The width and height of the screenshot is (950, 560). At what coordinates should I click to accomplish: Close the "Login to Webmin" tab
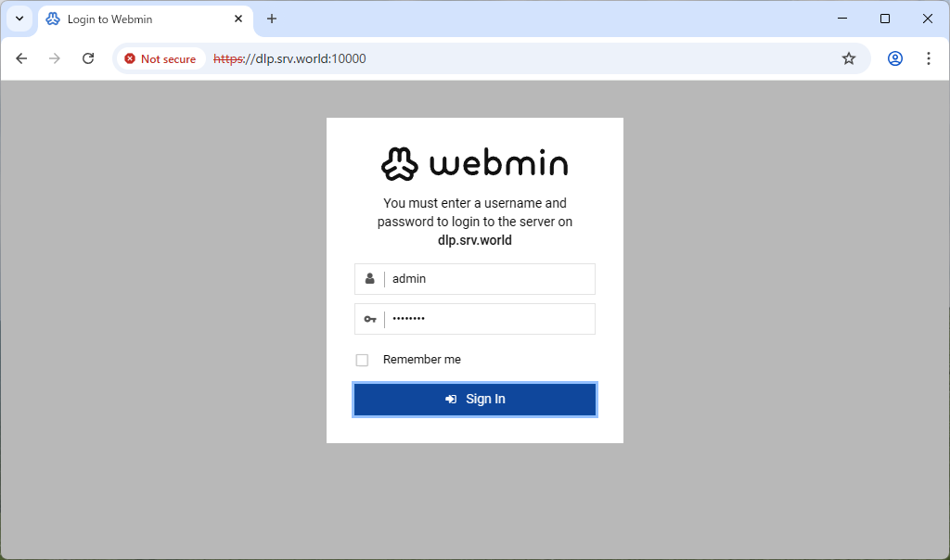point(238,19)
